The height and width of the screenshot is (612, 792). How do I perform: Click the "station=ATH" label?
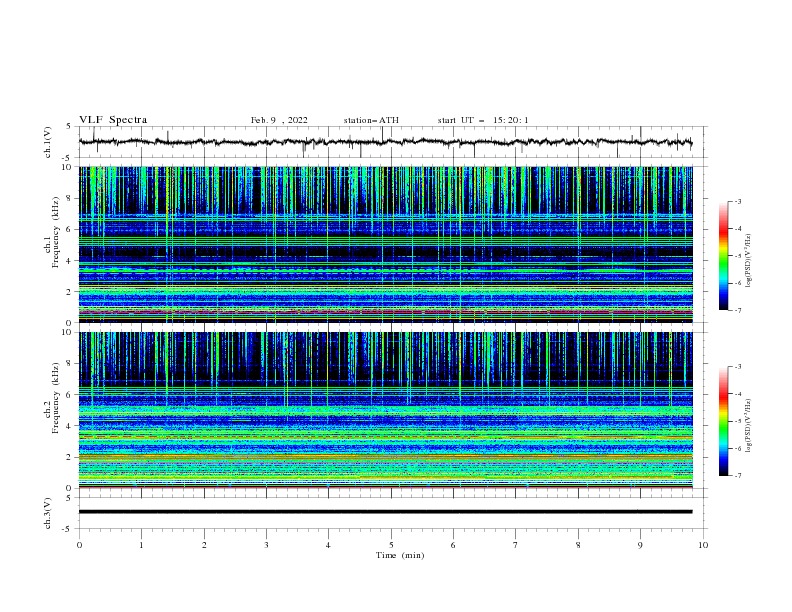[371, 120]
